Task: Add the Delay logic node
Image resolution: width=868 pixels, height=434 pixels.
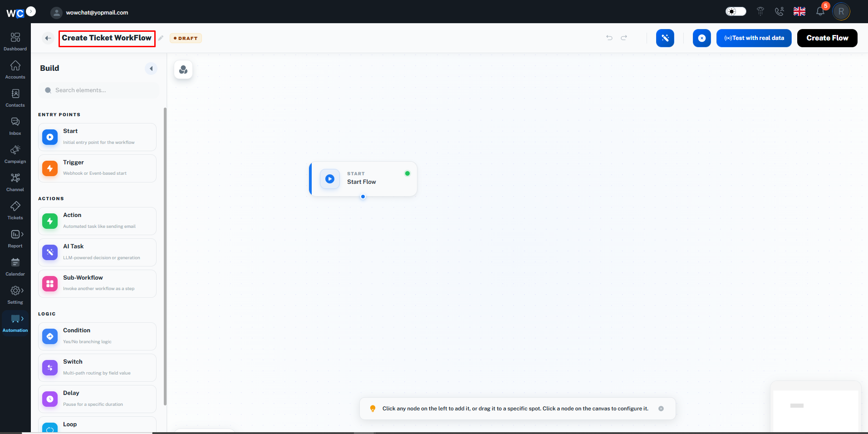Action: coord(97,399)
